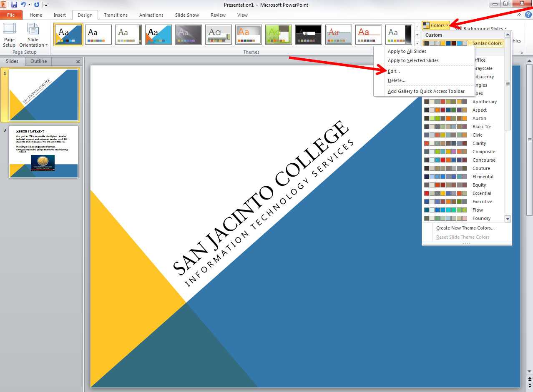
Task: Select the first blue-and-yellow angled theme thumbnail
Action: pyautogui.click(x=68, y=35)
